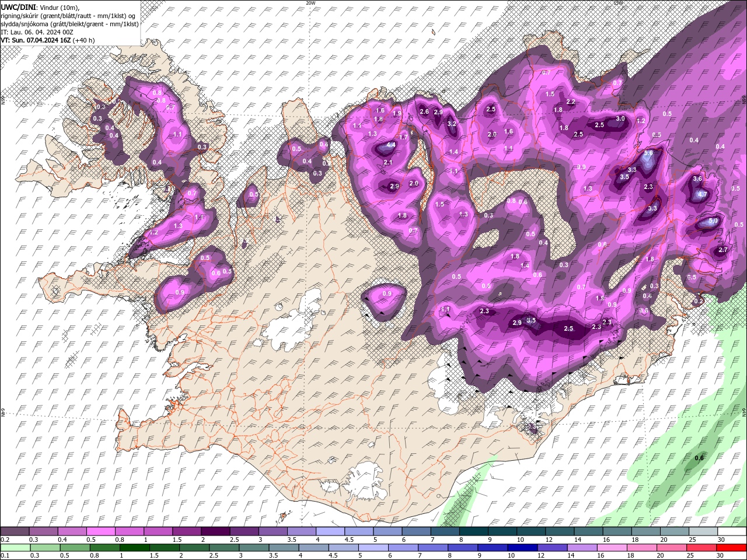The width and height of the screenshot is (747, 560).
Task: Pick the darkest green rain swatch for 1–1.5
Action: [x=134, y=548]
